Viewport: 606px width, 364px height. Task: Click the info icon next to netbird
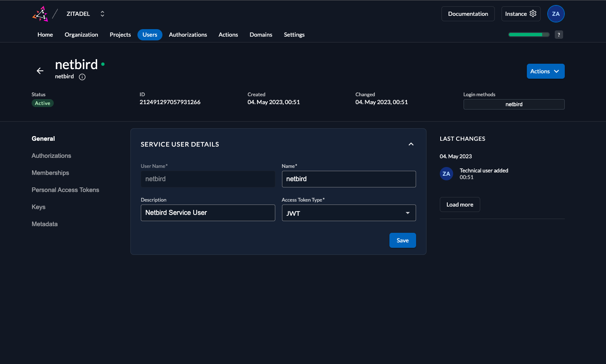(x=82, y=77)
